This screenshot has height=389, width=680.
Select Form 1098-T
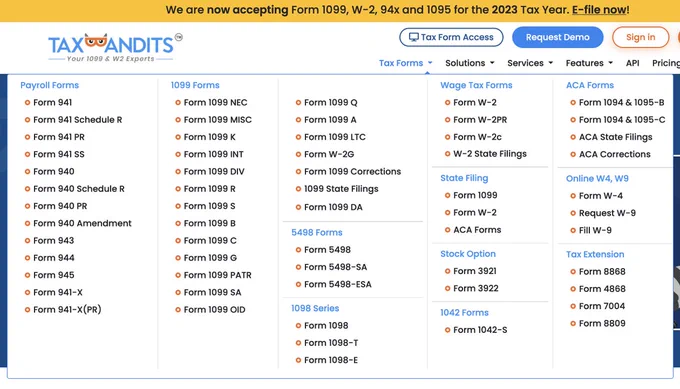(331, 343)
